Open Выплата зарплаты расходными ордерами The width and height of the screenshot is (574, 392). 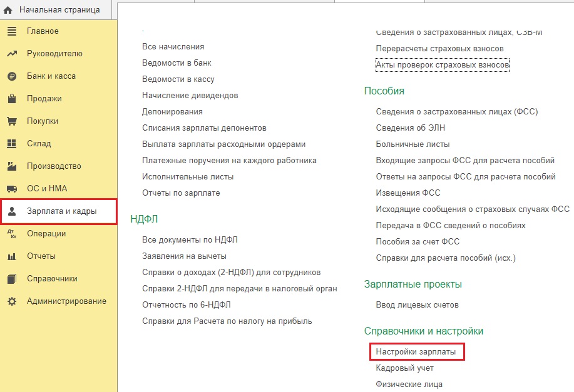tap(223, 144)
